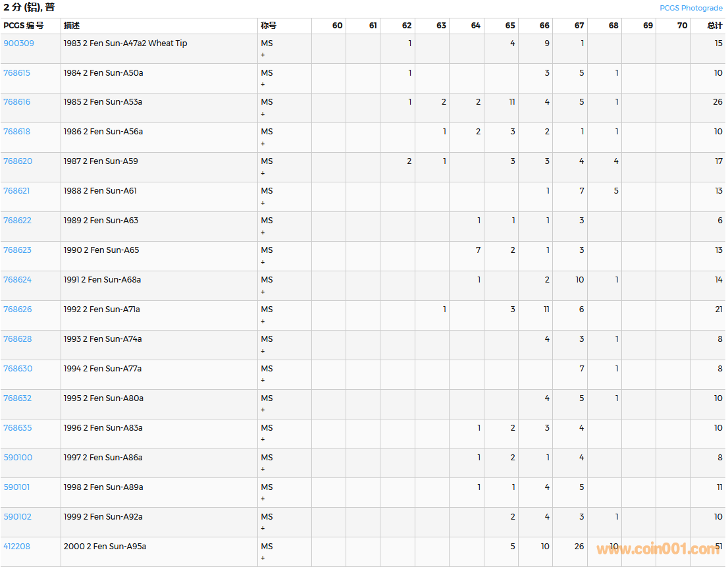Open PCGS number 900309 link
This screenshot has width=728, height=567.
click(x=18, y=43)
